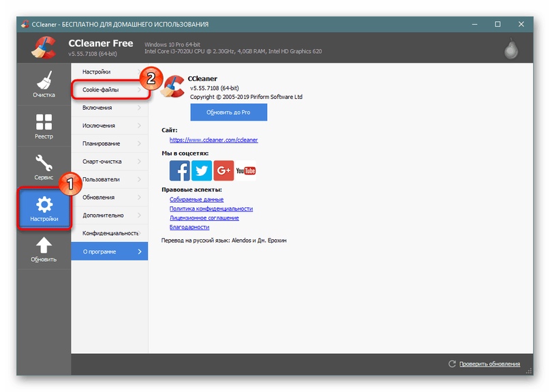Image resolution: width=550 pixels, height=392 pixels.
Task: Click chevron next to Дополнительно
Action: (139, 215)
